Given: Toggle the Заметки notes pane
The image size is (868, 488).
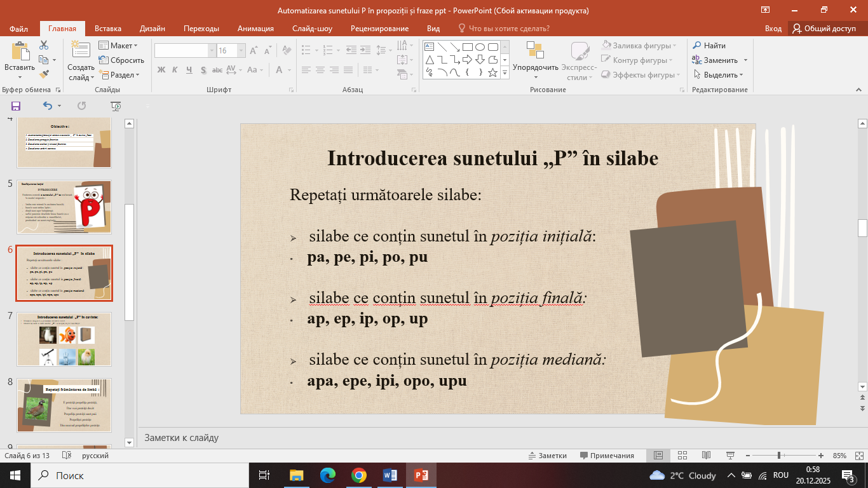Looking at the screenshot, I should pos(548,456).
